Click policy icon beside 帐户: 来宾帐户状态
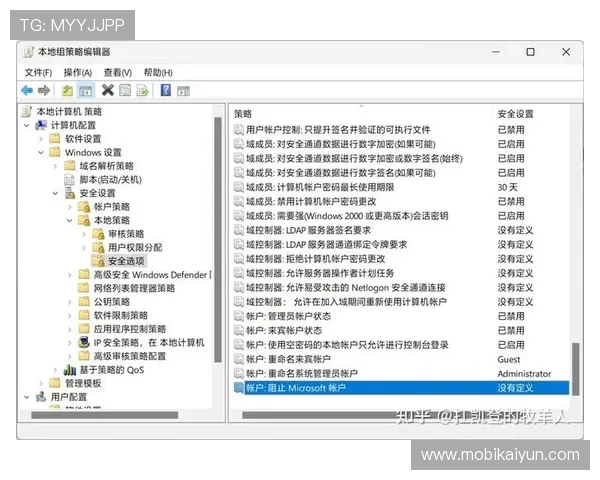Screen dimensions: 600x480 pos(239,330)
